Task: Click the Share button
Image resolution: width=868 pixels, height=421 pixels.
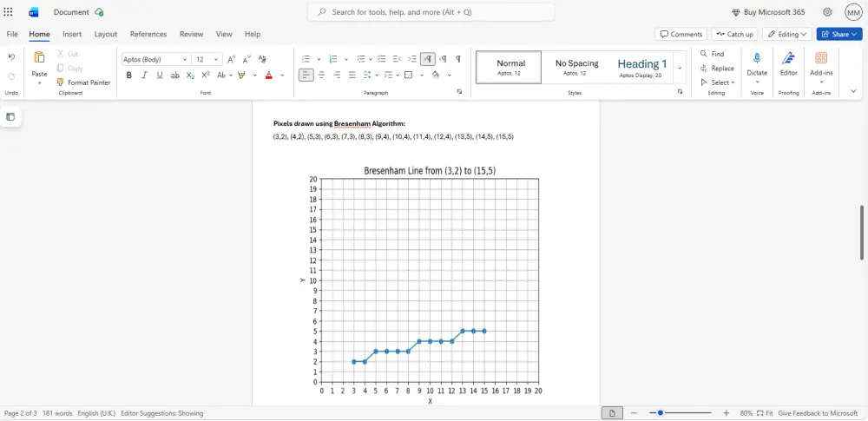Action: tap(839, 35)
